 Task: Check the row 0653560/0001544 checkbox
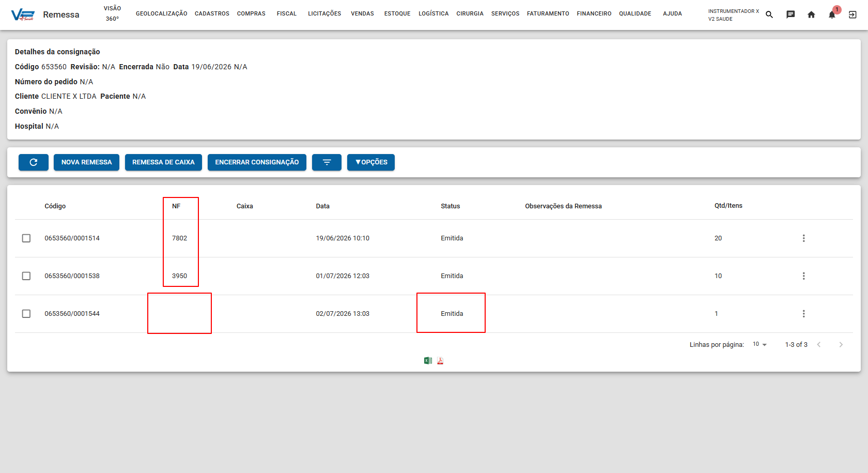(x=26, y=314)
